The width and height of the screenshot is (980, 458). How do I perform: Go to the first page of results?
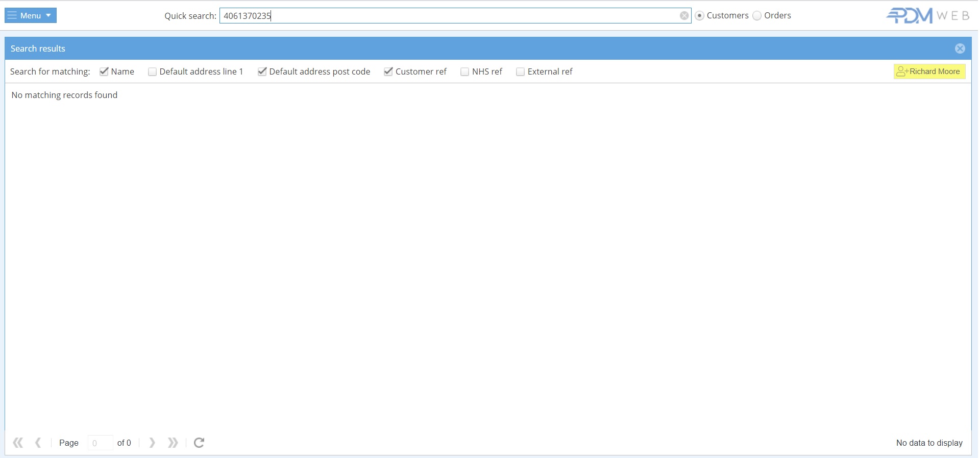pyautogui.click(x=18, y=443)
